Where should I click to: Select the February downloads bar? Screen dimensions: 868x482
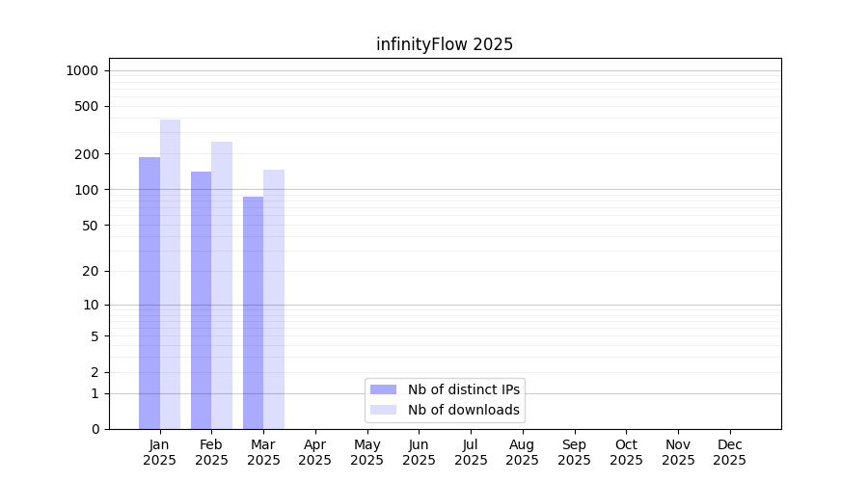coord(222,285)
